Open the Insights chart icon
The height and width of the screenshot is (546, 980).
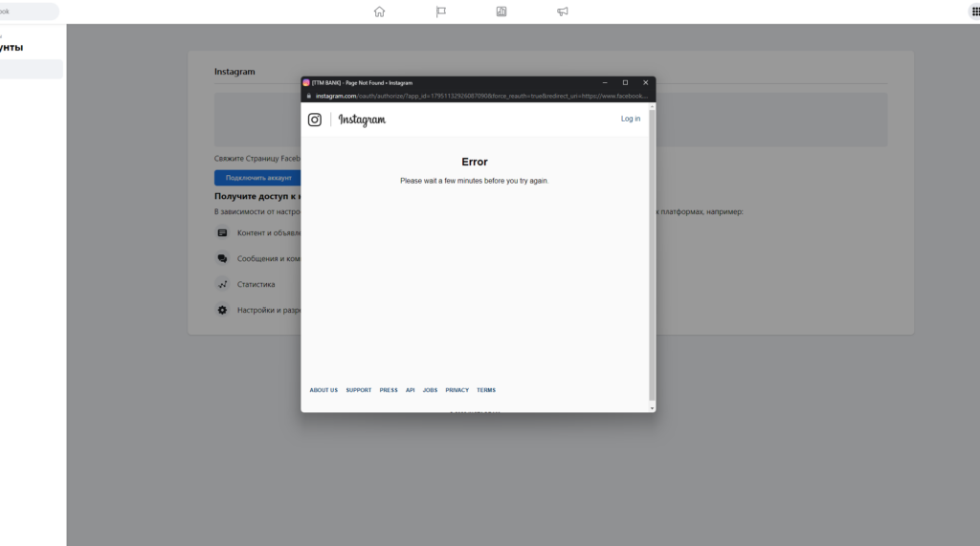coord(501,11)
